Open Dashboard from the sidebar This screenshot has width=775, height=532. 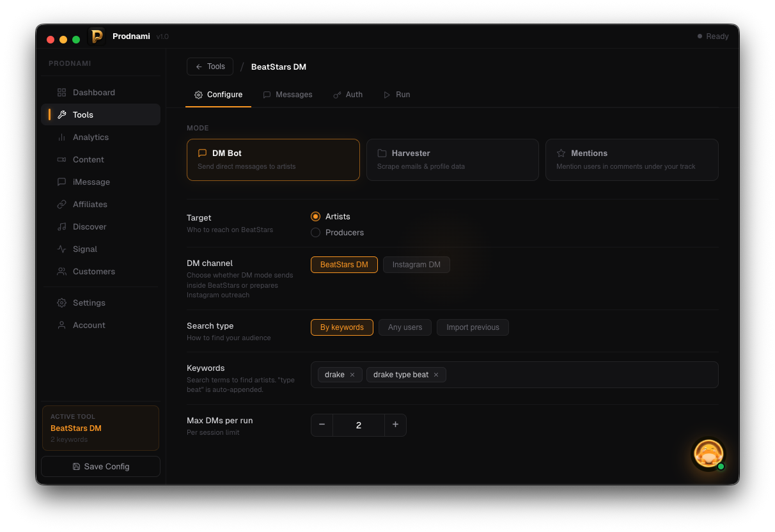(100, 93)
